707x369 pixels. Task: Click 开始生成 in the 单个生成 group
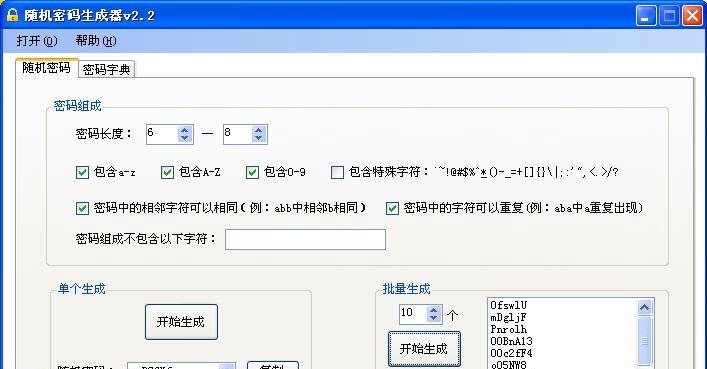pyautogui.click(x=181, y=322)
